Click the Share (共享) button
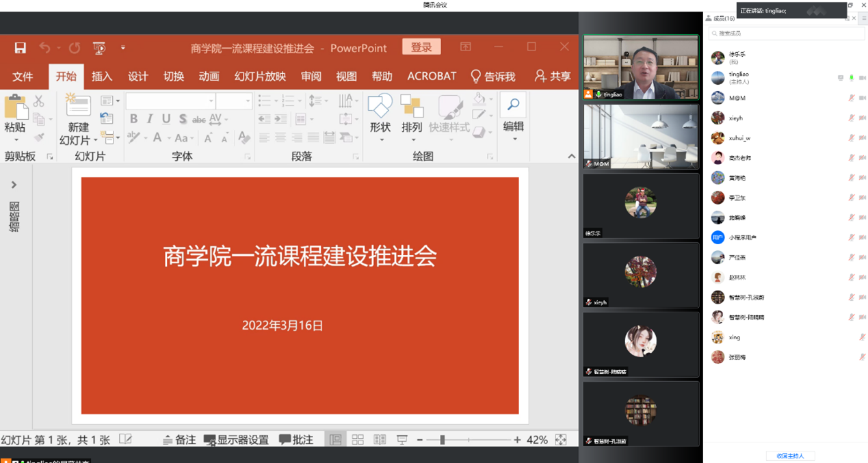Image resolution: width=868 pixels, height=463 pixels. 553,77
